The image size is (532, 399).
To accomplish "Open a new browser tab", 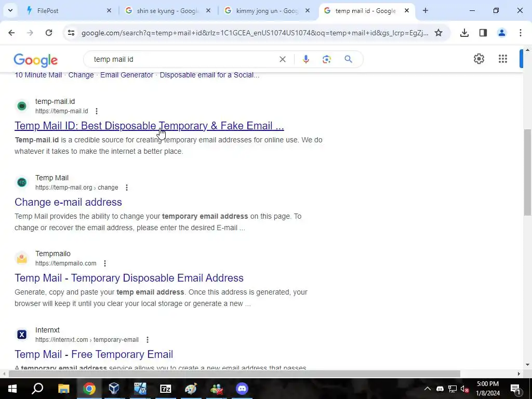I will click(425, 10).
